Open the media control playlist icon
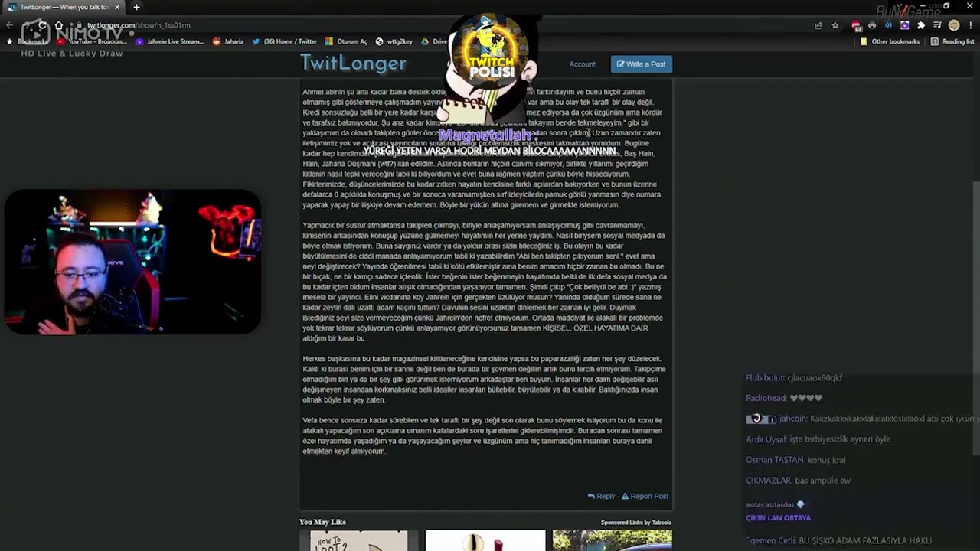This screenshot has height=551, width=980. pos(937,25)
